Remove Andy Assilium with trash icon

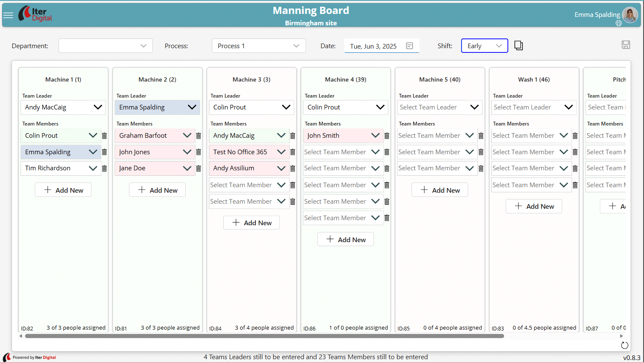[293, 169]
